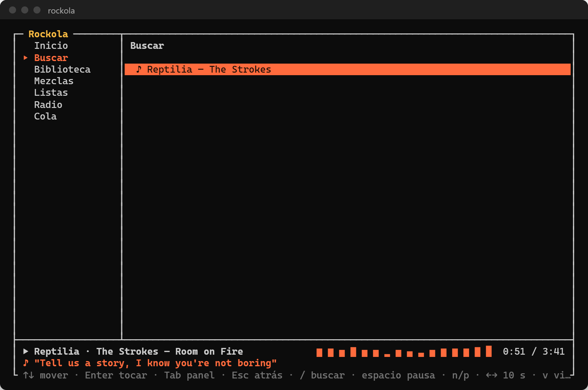Click the n/p shortcut hint
This screenshot has height=390, width=588.
(460, 375)
